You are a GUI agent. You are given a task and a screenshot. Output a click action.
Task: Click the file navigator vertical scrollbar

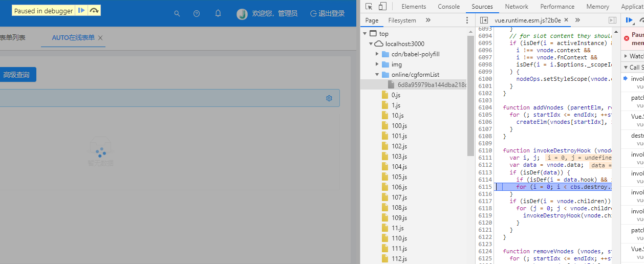click(x=470, y=95)
